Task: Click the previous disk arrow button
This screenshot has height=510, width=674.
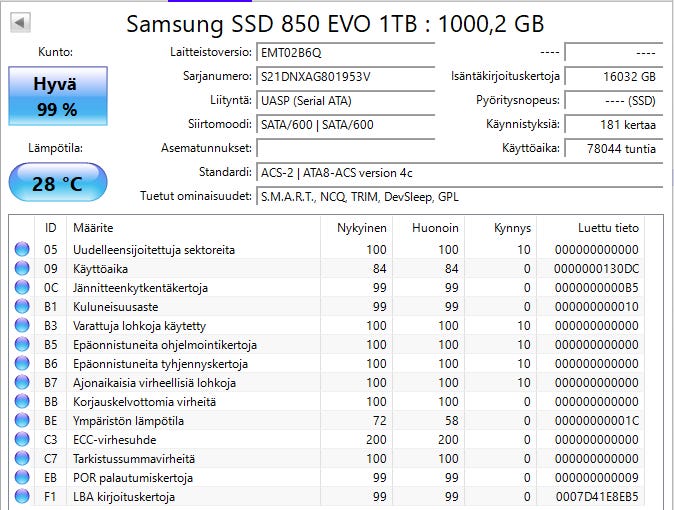Action: click(20, 23)
